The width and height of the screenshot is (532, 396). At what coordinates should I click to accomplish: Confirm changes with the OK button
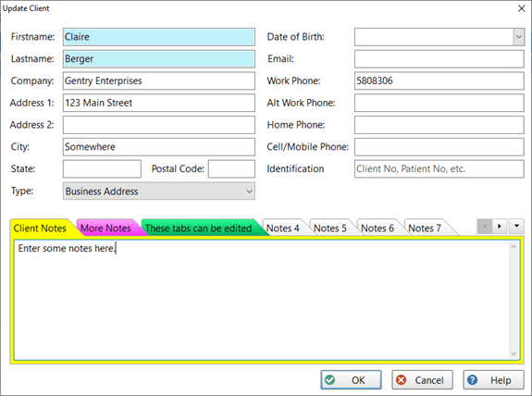pyautogui.click(x=352, y=379)
